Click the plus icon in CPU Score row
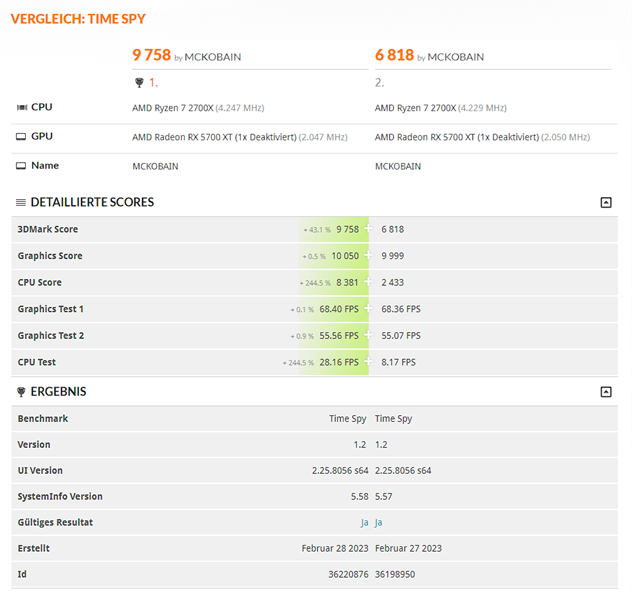632x593 pixels. [x=368, y=282]
